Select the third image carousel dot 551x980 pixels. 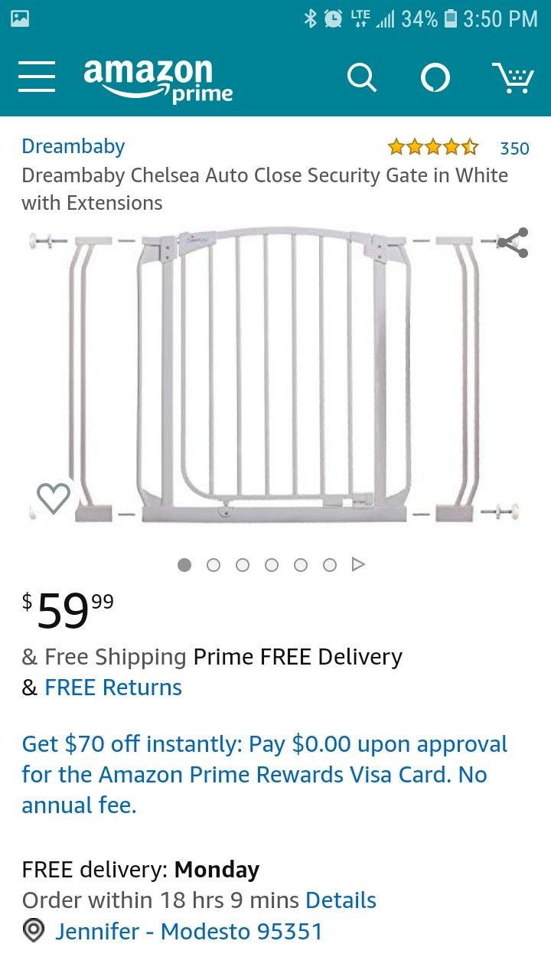point(243,565)
